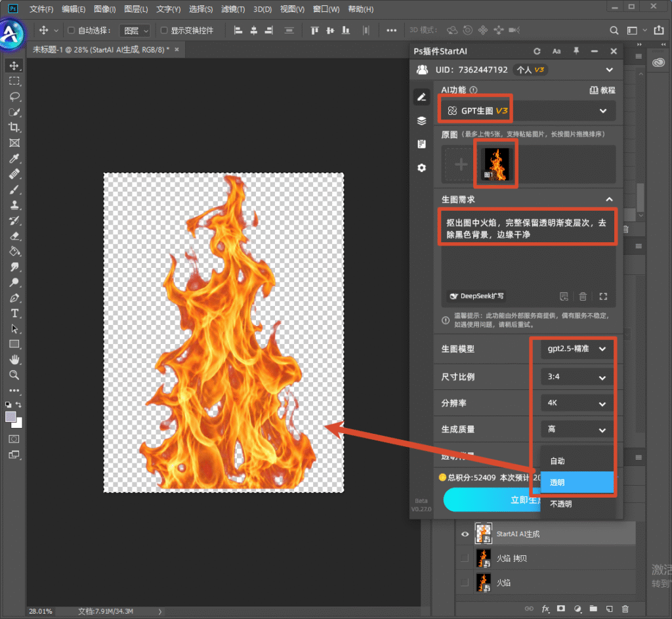The height and width of the screenshot is (619, 672).
Task: Select the Lasso tool
Action: pyautogui.click(x=14, y=96)
